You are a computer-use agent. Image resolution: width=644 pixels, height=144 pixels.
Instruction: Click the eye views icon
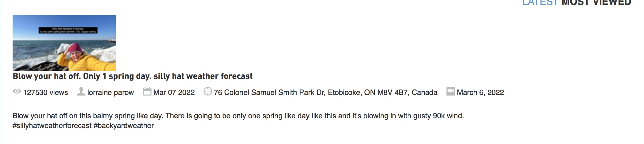tap(17, 91)
